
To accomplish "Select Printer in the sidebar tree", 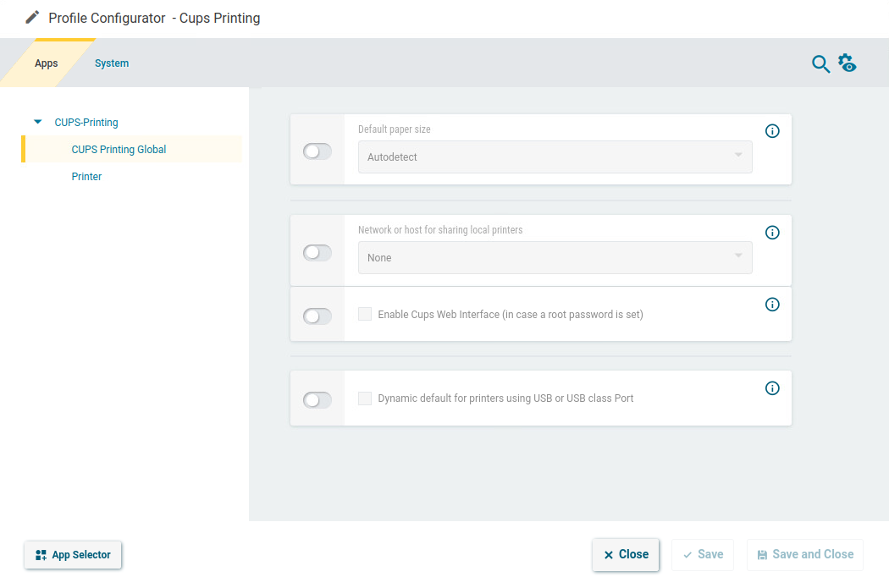I will tap(86, 176).
